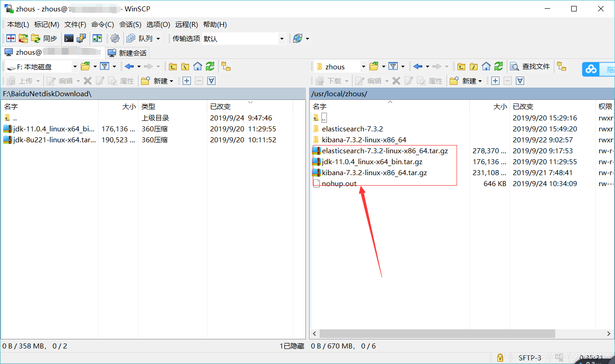Open the remote directory zhous dropdown
Screen dimensions: 615x364
[x=341, y=67]
